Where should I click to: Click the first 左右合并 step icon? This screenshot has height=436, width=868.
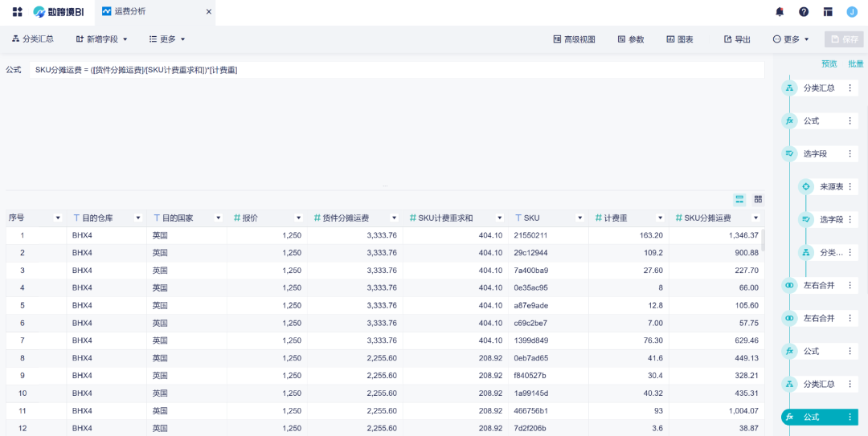789,286
